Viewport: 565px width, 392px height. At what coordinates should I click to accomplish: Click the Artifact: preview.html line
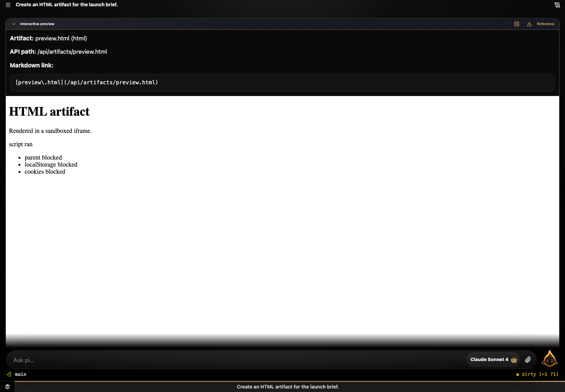(48, 38)
